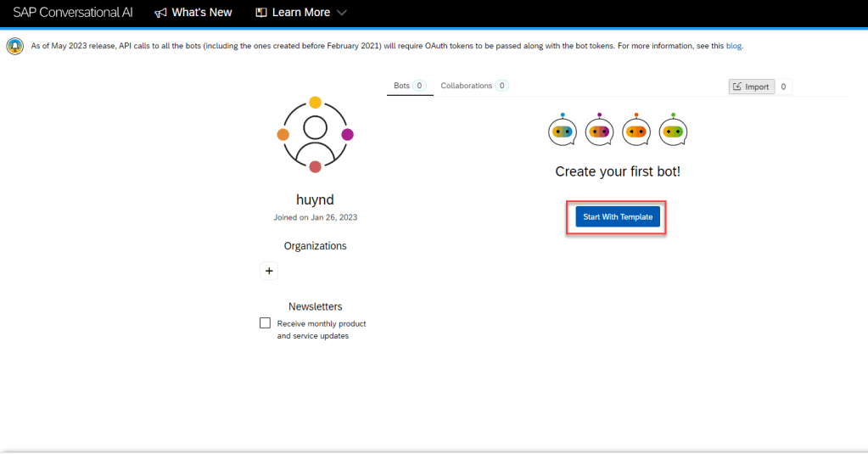Click the green-antenna bot icon
The image size is (868, 454).
tap(673, 130)
